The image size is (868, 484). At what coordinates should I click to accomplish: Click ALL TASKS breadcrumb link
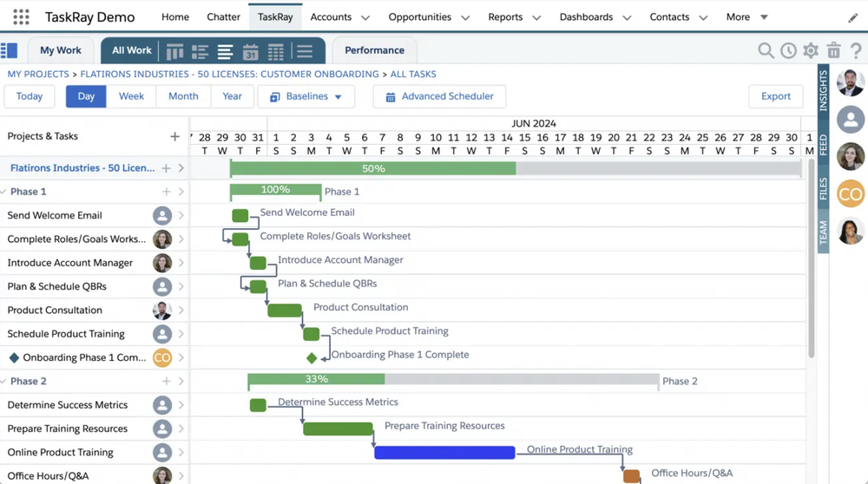click(x=413, y=74)
